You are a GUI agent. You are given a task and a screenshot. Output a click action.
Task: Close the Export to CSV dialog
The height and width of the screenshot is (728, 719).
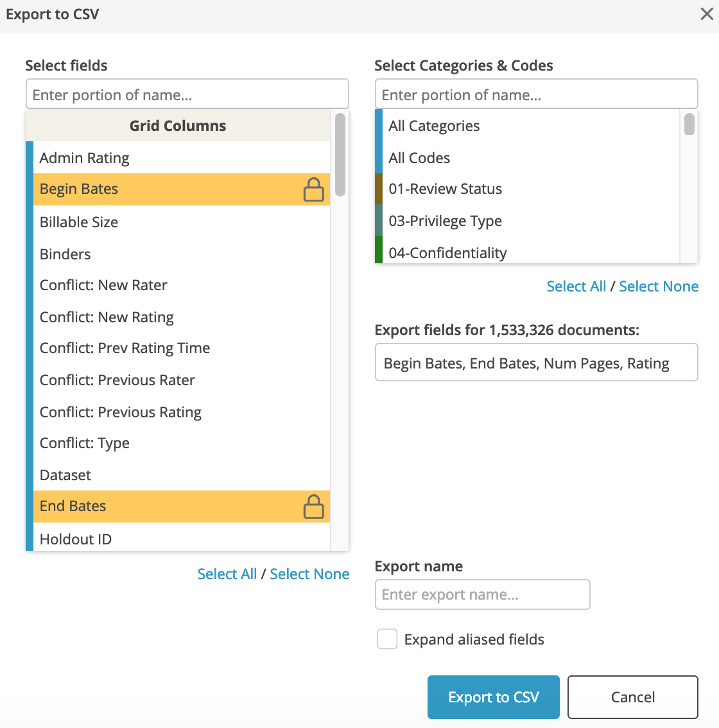coord(706,14)
